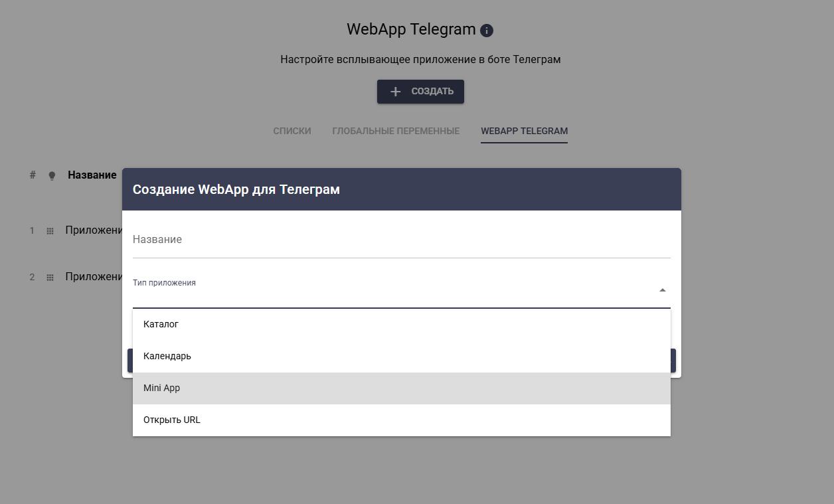Choose Каталог from the app type list
Viewport: 834px width, 504px height.
pyautogui.click(x=161, y=324)
